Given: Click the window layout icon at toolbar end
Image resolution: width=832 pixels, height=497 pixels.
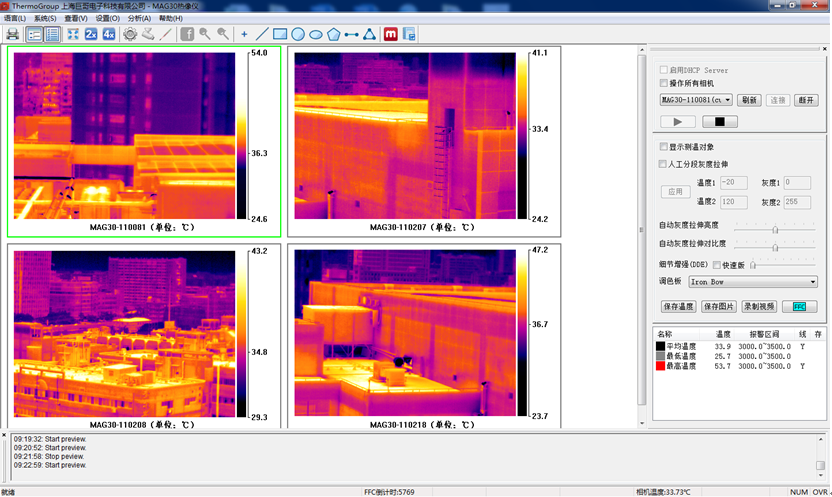Looking at the screenshot, I should (409, 34).
